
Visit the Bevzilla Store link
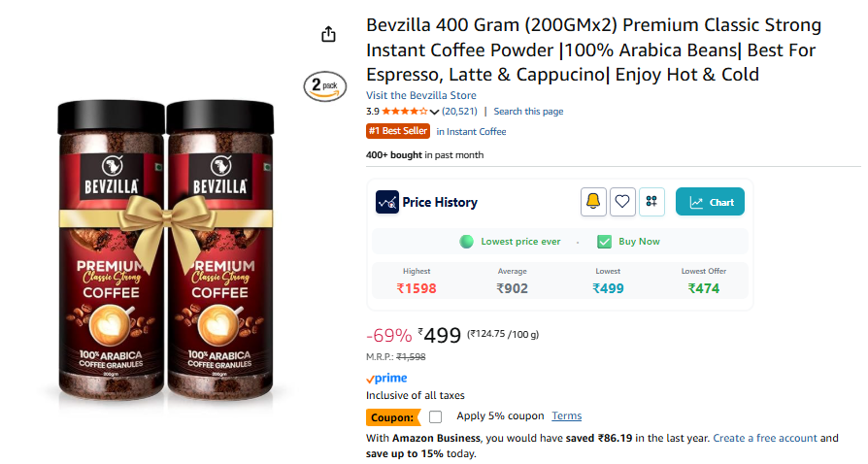(420, 95)
